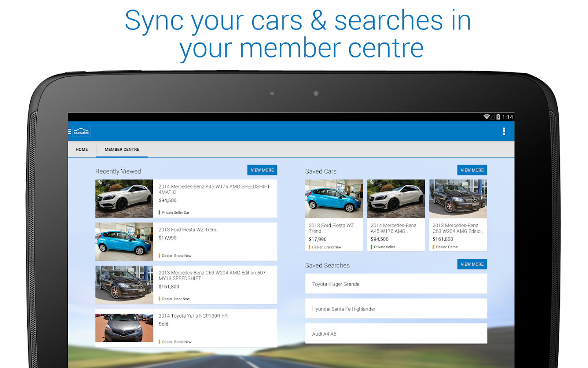
Task: Tap the Saved Searches section heading
Action: point(327,265)
